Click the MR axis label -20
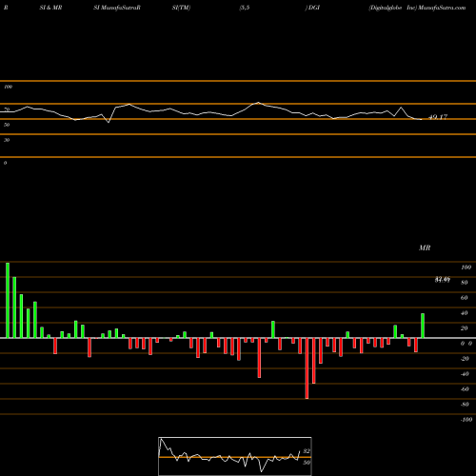The height and width of the screenshot is (476, 476). point(465,359)
